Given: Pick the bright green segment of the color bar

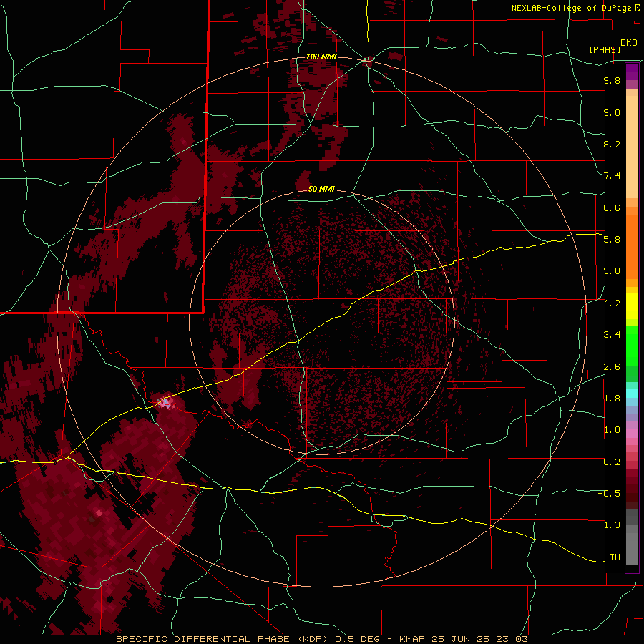Looking at the screenshot, I should click(x=632, y=346).
